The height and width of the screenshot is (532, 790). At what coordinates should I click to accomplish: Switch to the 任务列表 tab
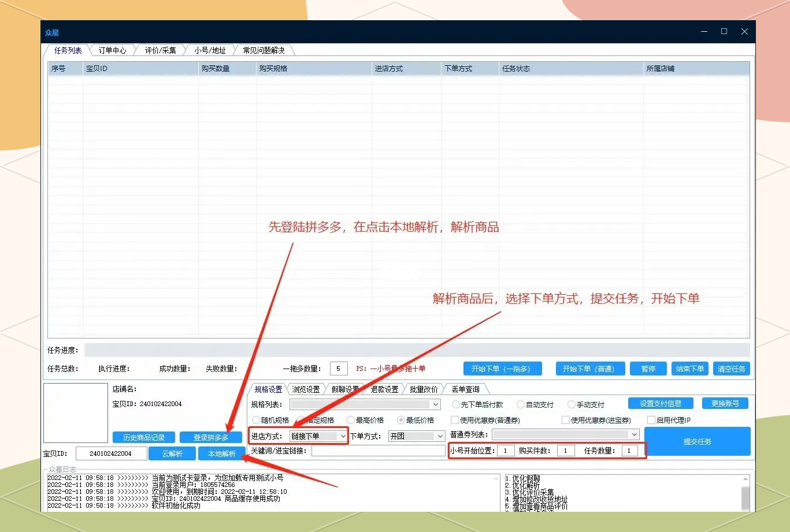click(x=68, y=50)
